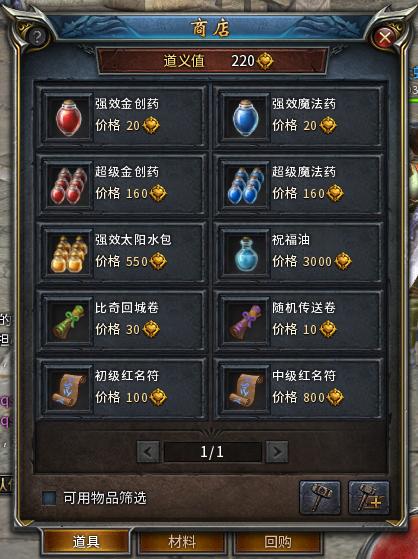418x559 pixels.
Task: Pick the 超级金创药 red potion bundle
Action: (x=68, y=185)
